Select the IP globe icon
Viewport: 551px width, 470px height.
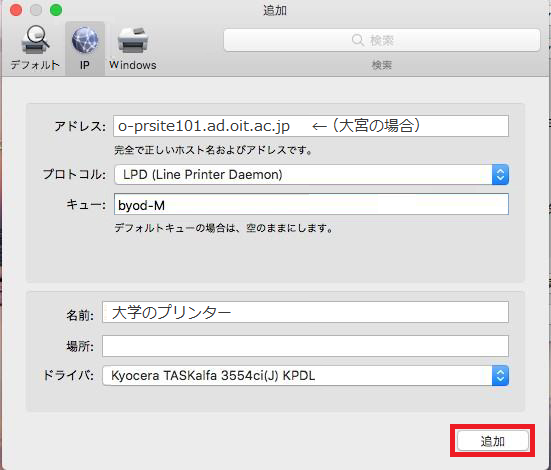coord(85,40)
